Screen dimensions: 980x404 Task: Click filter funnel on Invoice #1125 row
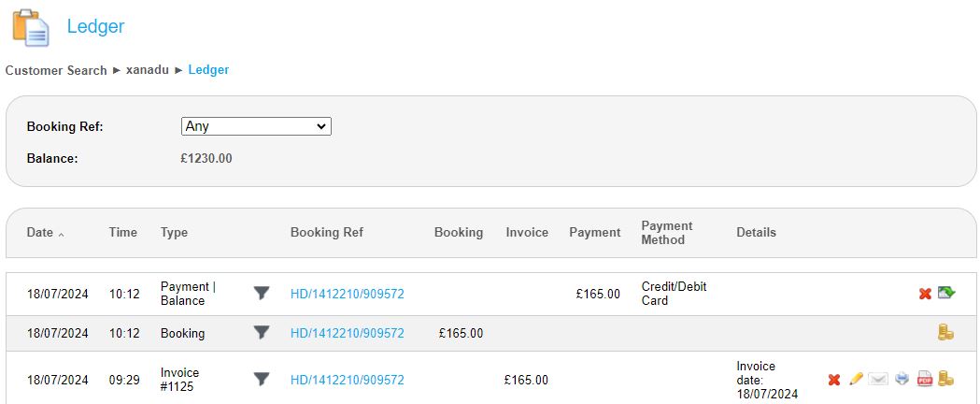point(262,380)
